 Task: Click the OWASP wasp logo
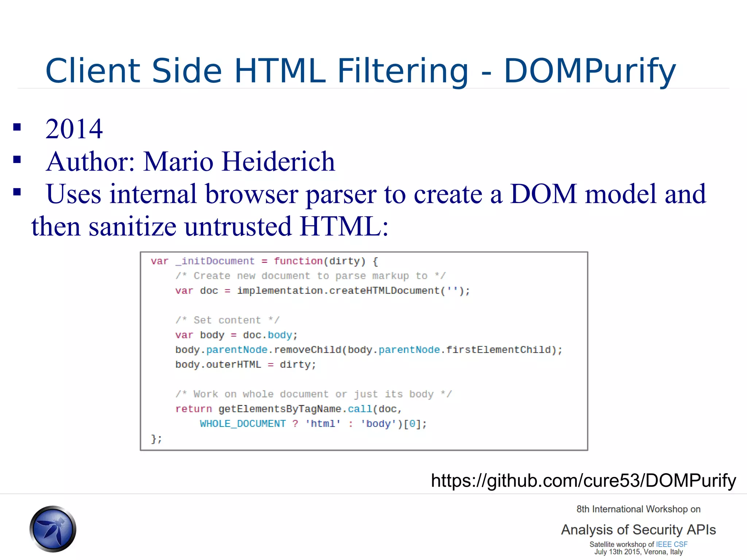pyautogui.click(x=53, y=529)
